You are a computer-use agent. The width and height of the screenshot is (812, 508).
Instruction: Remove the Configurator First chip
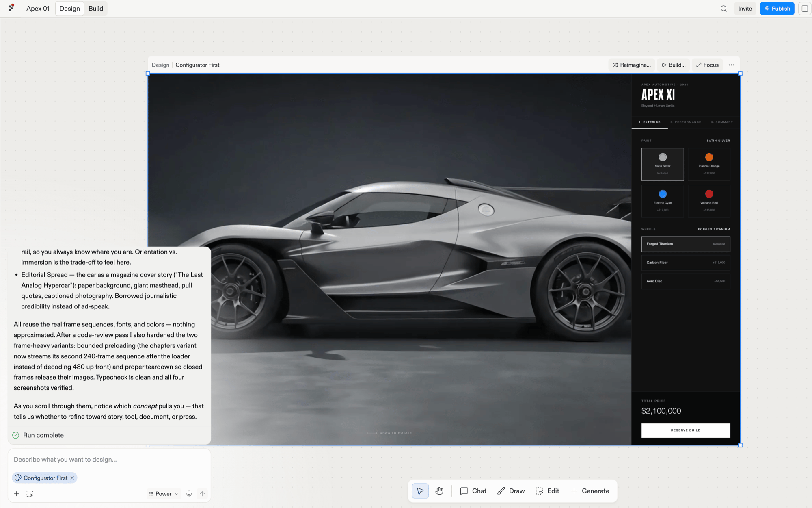tap(72, 478)
